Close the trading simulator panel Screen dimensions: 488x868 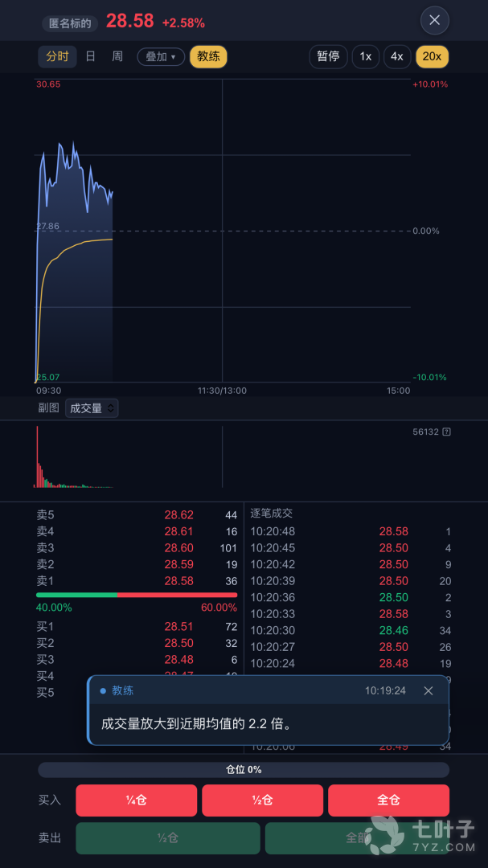[x=434, y=20]
